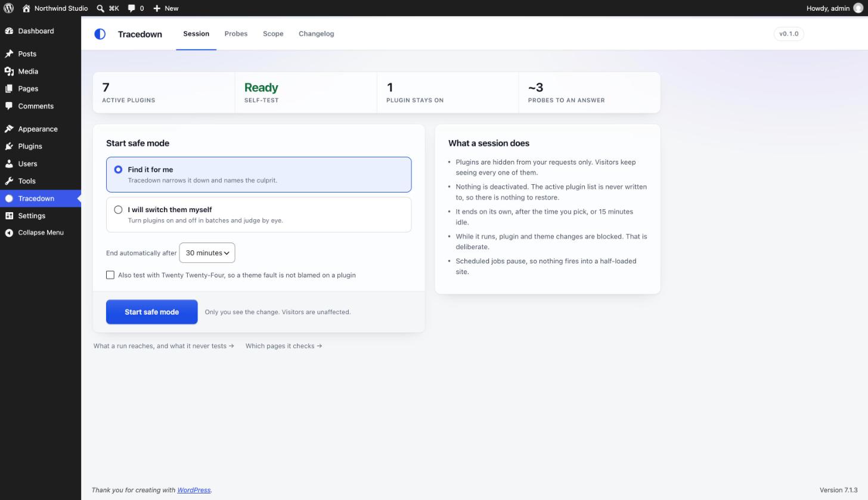The height and width of the screenshot is (500, 868).
Task: Click the Media sidebar icon
Action: [9, 71]
